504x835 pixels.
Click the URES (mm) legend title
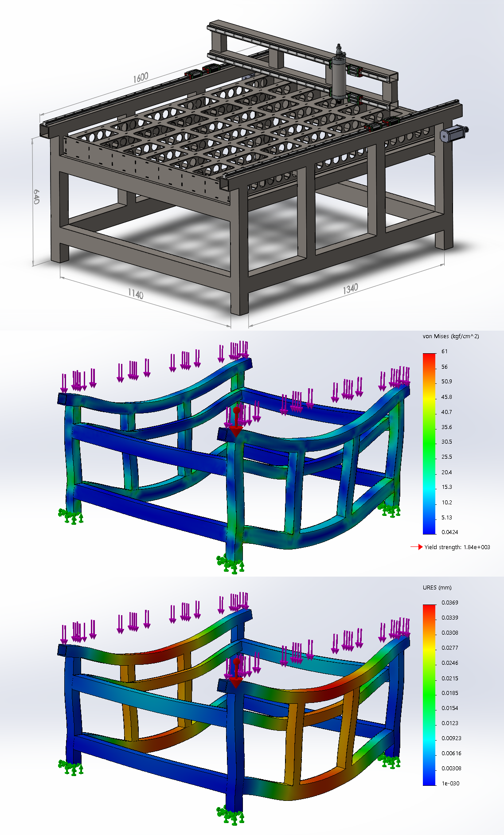coord(437,588)
